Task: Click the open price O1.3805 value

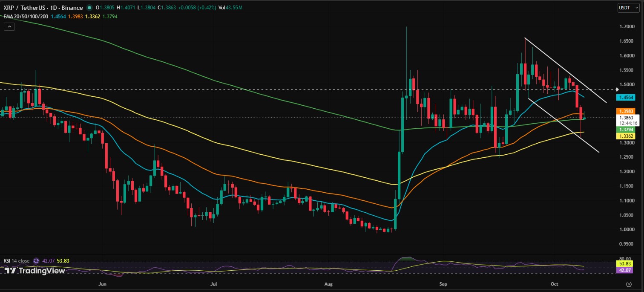Action: click(104, 8)
